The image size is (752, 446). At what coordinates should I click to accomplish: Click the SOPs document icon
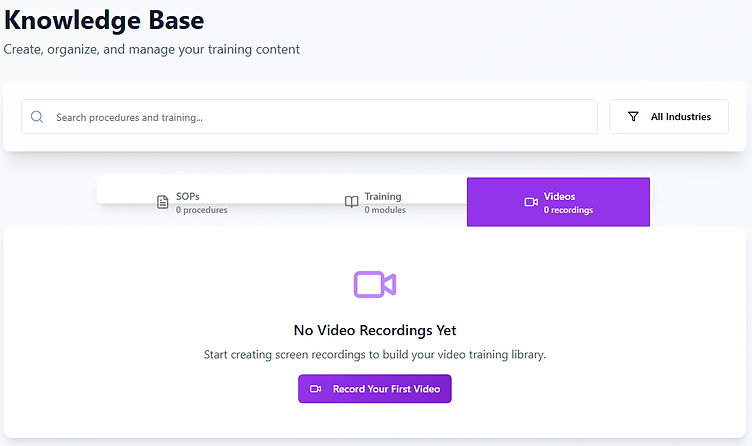tap(163, 202)
